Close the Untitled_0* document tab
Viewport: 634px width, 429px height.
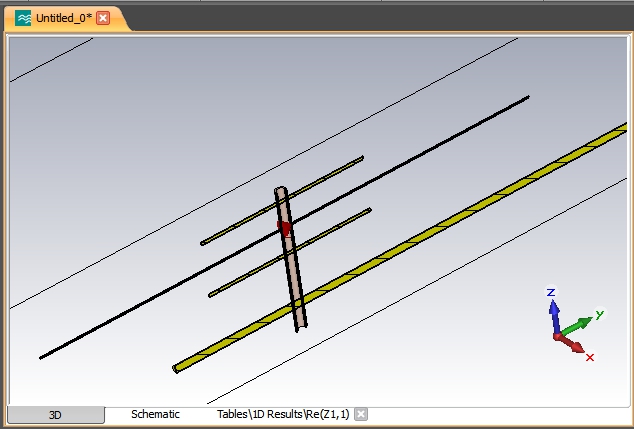click(x=103, y=18)
